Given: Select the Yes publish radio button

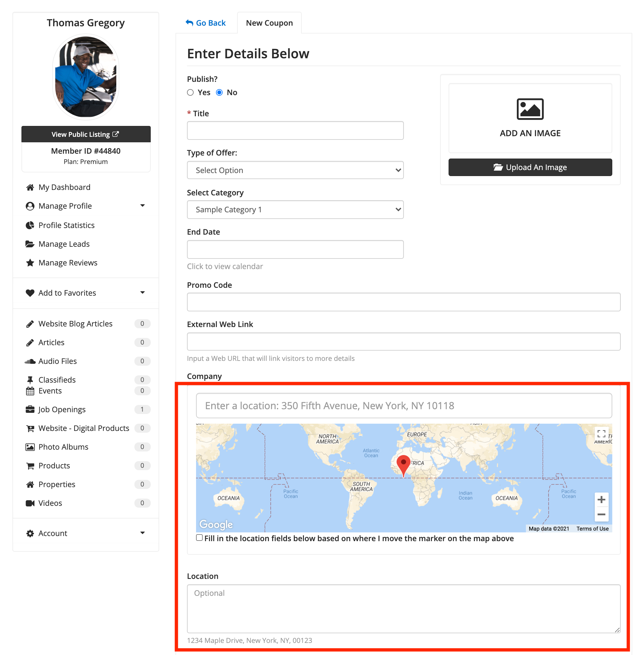Looking at the screenshot, I should point(190,93).
